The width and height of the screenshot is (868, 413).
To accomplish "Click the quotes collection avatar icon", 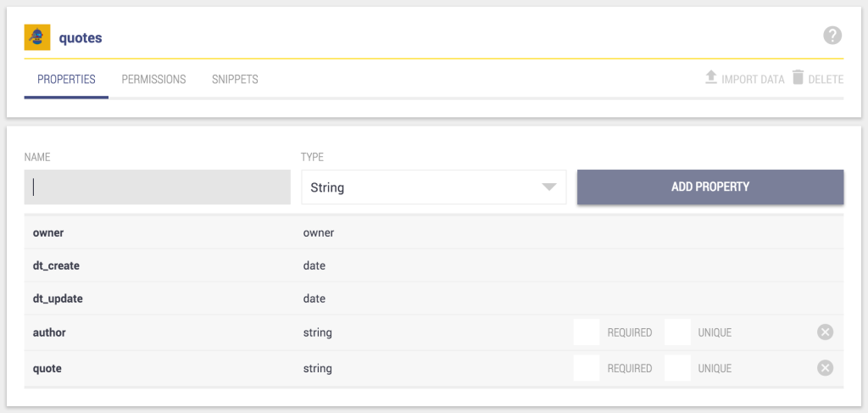I will tap(37, 37).
